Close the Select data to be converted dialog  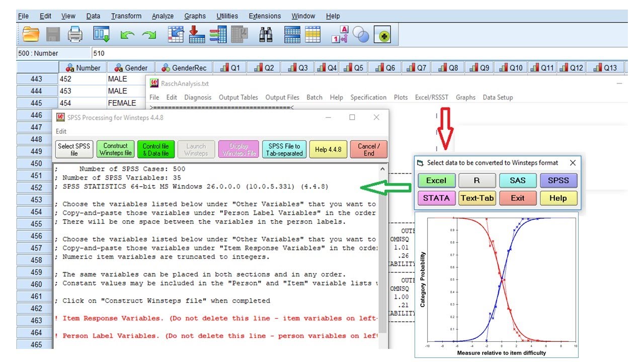point(573,163)
